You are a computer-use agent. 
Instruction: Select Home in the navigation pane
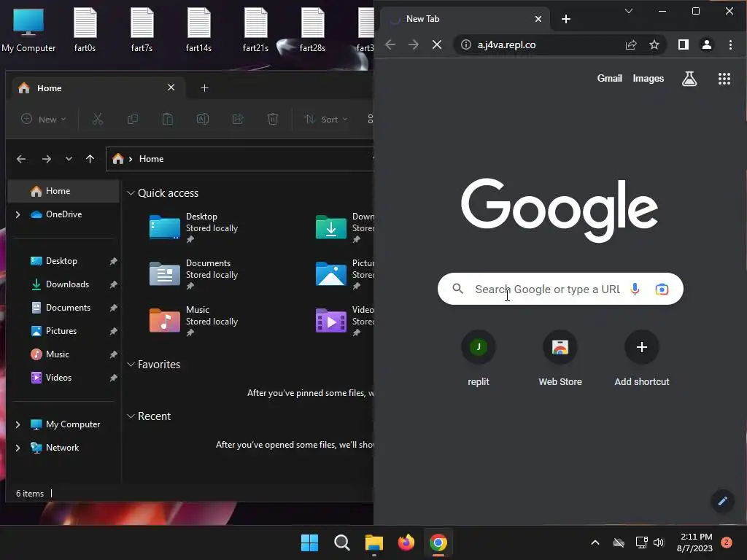pos(64,192)
